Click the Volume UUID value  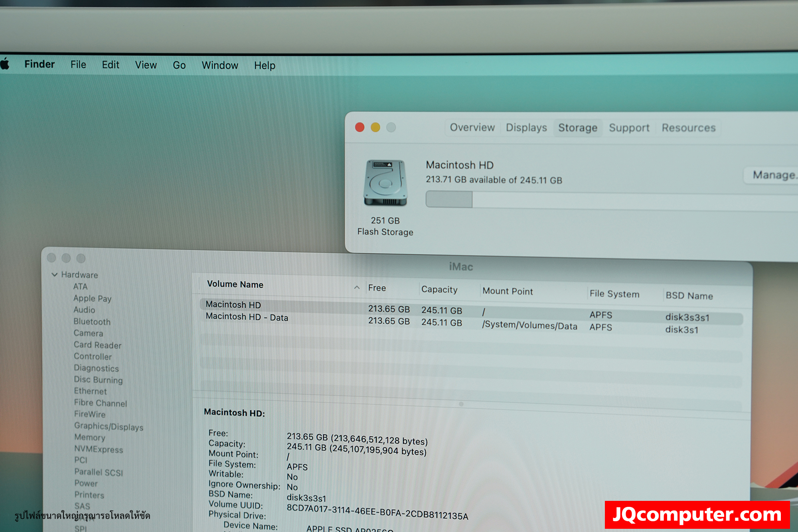point(377,512)
